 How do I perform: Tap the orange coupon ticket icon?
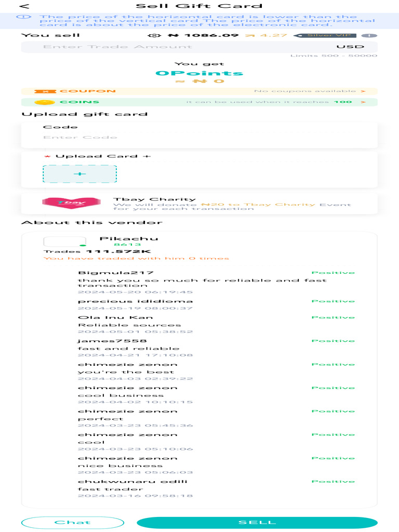45,91
